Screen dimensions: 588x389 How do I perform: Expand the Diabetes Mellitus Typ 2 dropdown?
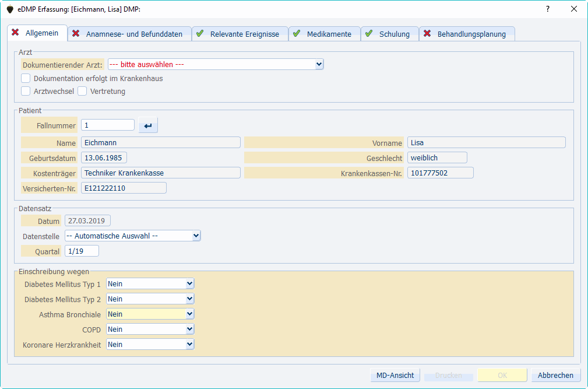(150, 299)
